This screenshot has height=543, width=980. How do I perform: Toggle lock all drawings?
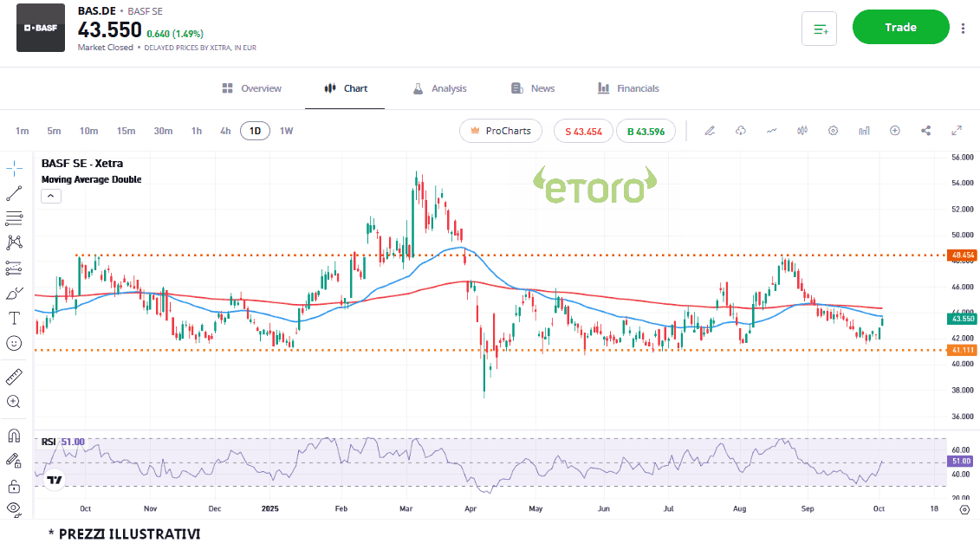pos(15,485)
